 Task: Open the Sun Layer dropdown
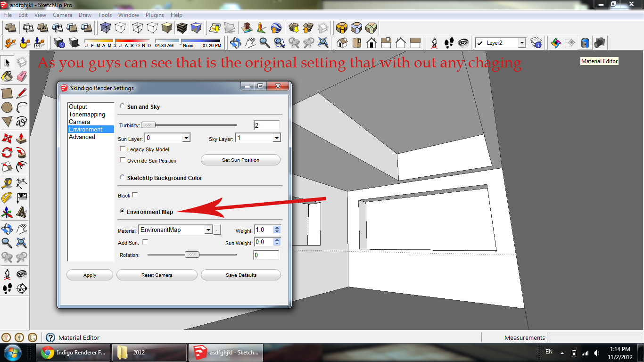pyautogui.click(x=186, y=138)
